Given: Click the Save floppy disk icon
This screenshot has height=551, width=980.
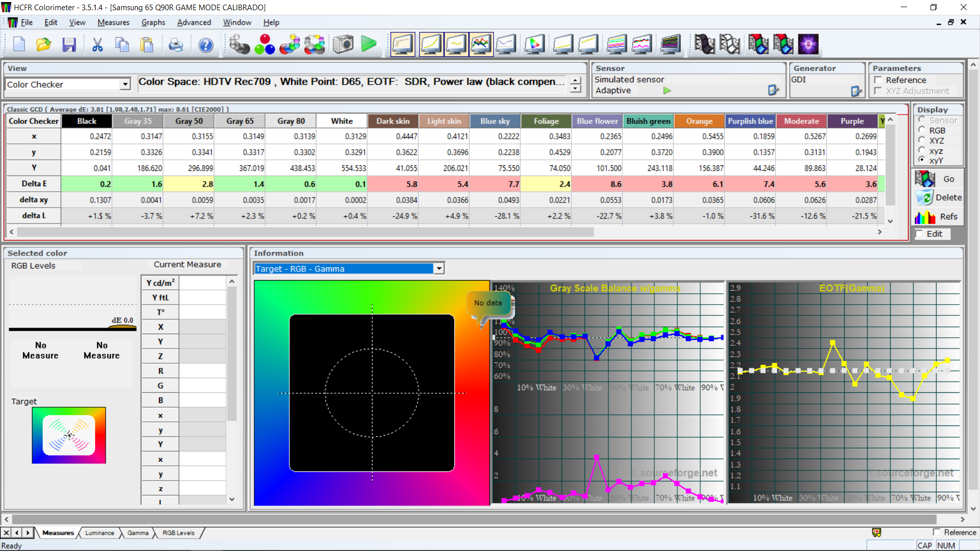Looking at the screenshot, I should (x=69, y=45).
